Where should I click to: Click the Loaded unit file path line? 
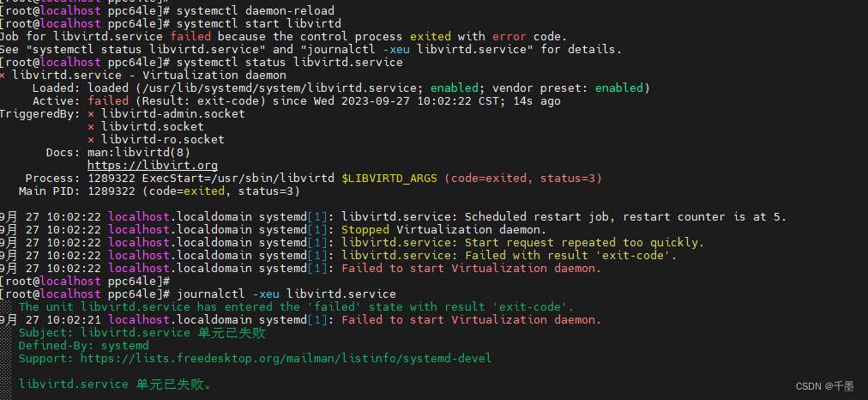(x=341, y=88)
